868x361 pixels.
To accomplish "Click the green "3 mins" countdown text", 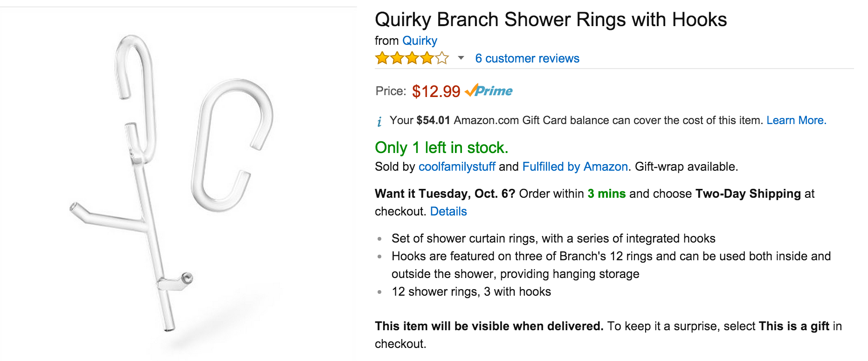I will (606, 194).
